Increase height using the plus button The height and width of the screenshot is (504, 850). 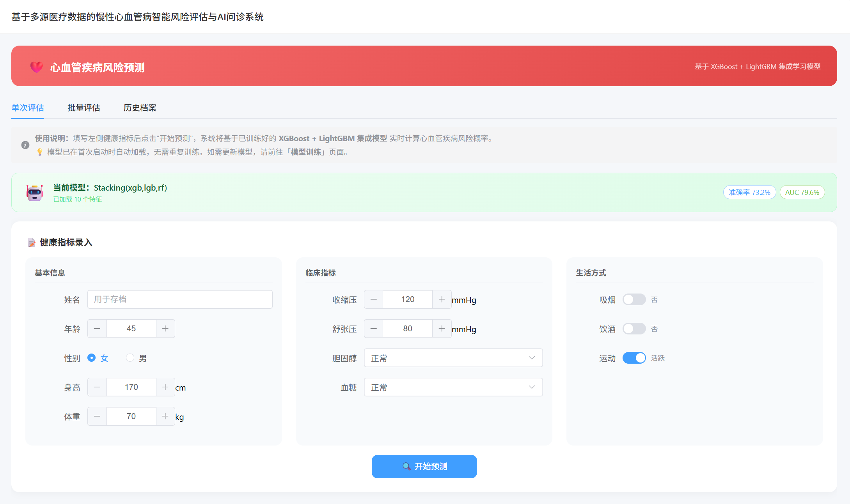tap(165, 387)
